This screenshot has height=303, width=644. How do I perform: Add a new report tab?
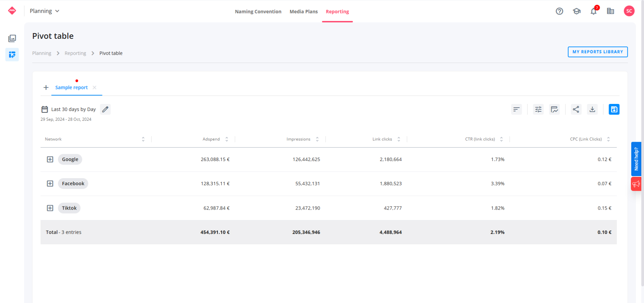click(46, 87)
